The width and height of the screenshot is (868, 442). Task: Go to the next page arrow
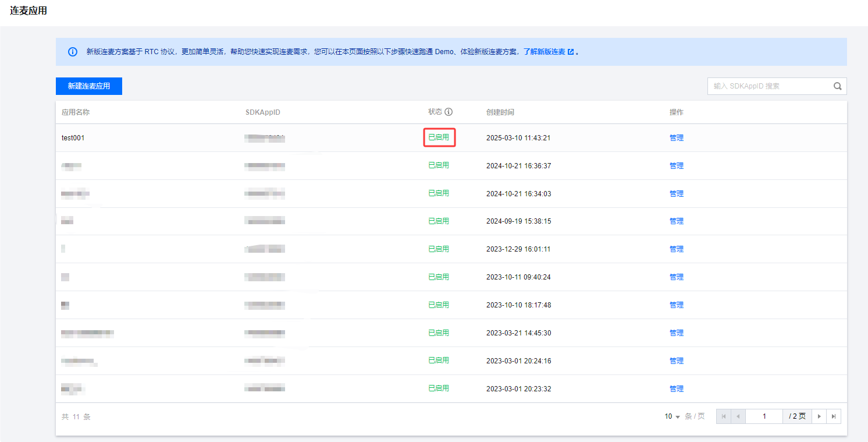(x=819, y=416)
